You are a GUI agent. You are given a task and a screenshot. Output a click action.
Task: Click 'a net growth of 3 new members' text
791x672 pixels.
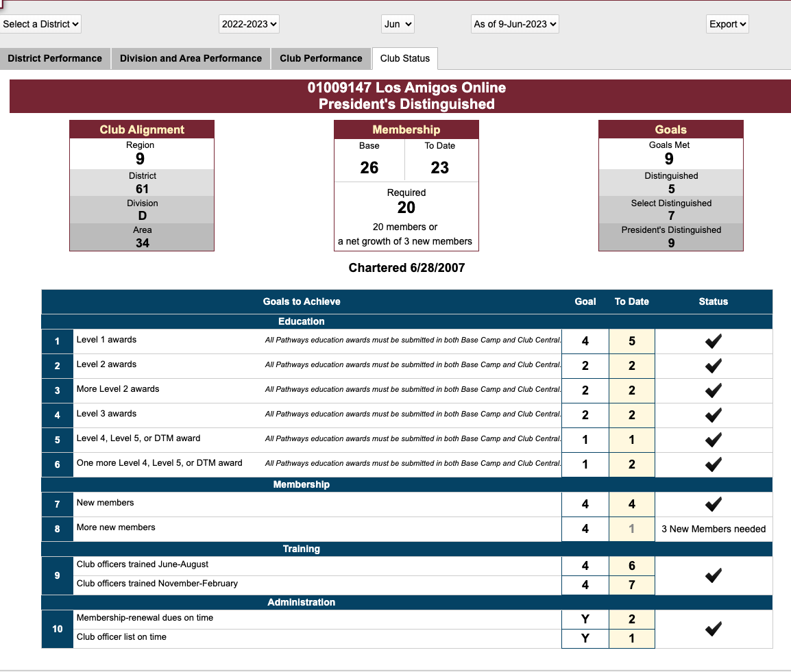(405, 242)
